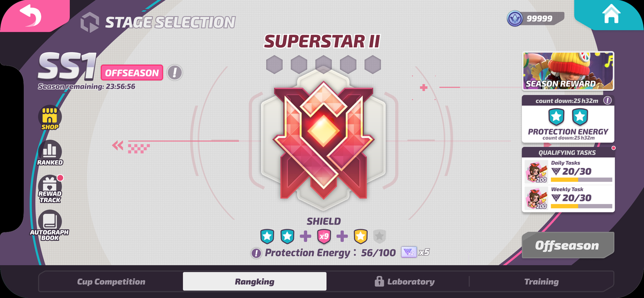Open the Shop icon

click(50, 118)
